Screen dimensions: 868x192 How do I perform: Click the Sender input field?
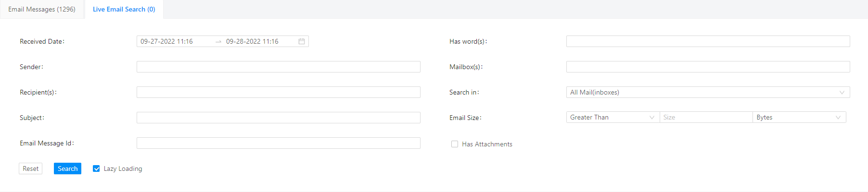(x=278, y=67)
